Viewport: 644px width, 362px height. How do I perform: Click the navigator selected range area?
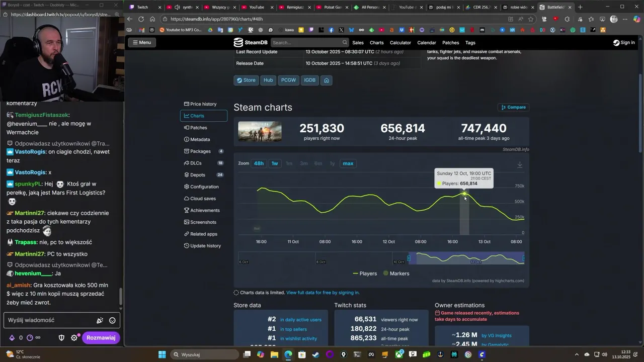click(466, 258)
